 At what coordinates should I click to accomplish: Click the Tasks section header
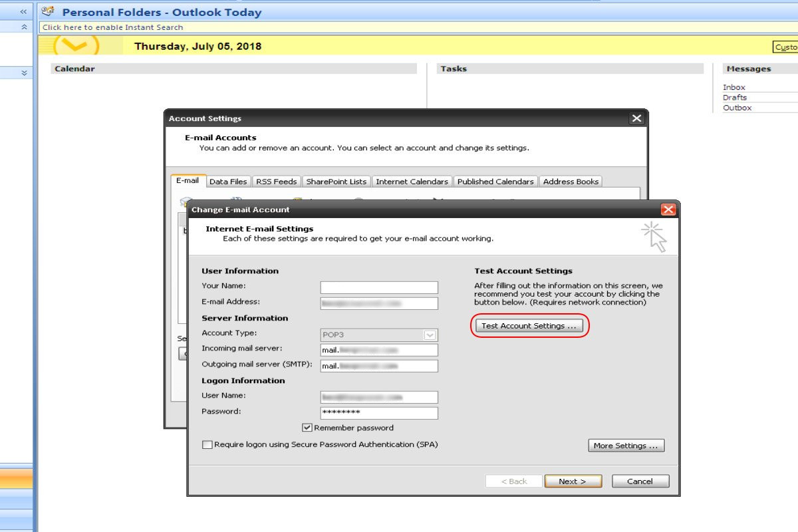pos(570,68)
